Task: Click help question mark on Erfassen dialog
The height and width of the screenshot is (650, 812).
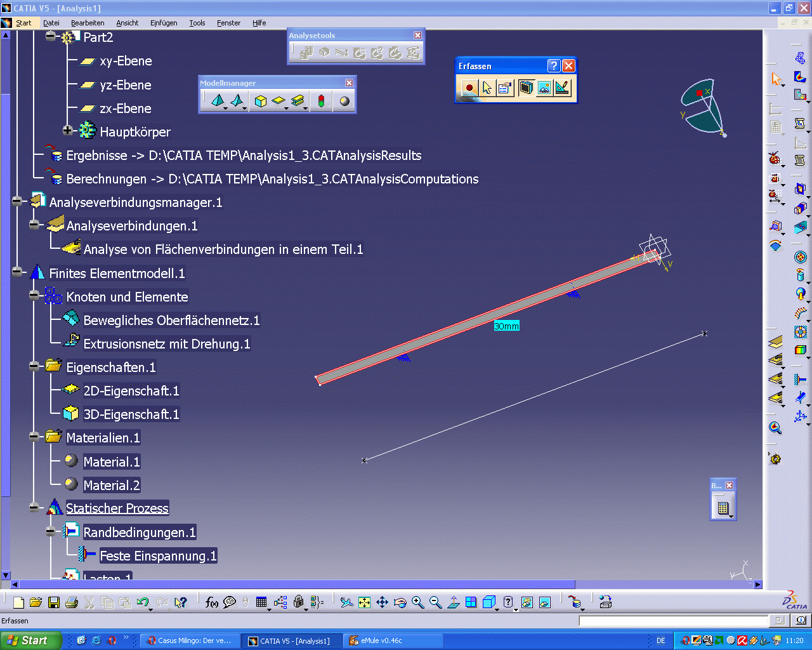Action: point(554,66)
